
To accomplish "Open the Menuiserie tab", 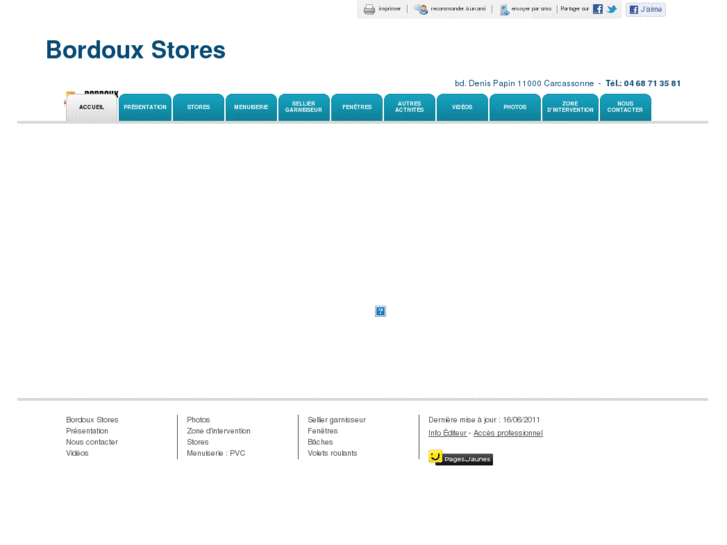I will pyautogui.click(x=251, y=108).
